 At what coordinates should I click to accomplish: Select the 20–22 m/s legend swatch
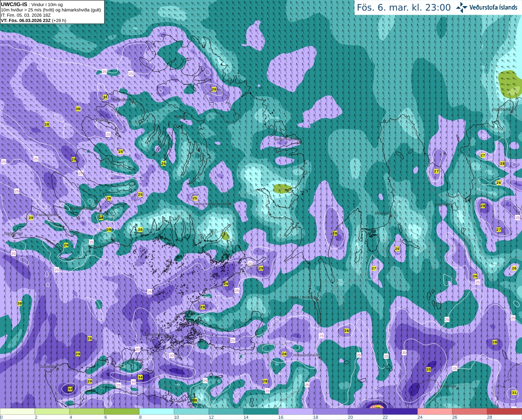coord(365,411)
